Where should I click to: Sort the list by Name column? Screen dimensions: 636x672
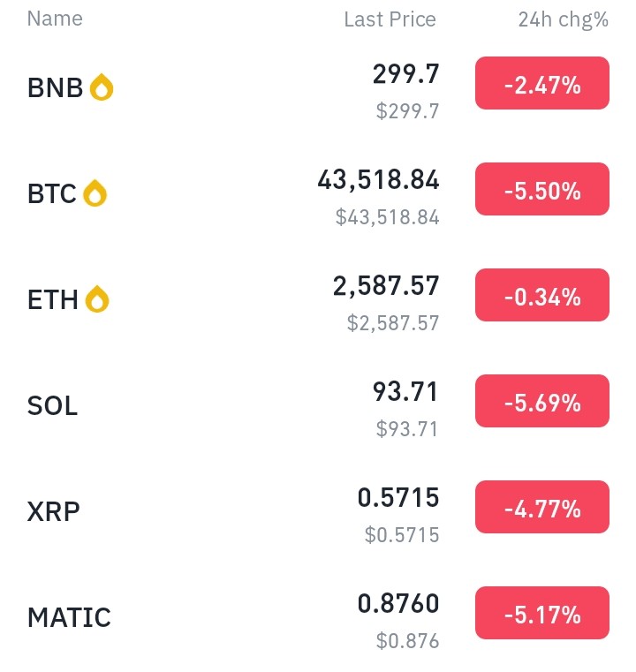[x=55, y=19]
